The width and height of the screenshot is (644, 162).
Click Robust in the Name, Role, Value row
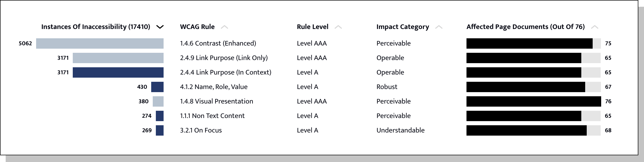click(387, 87)
